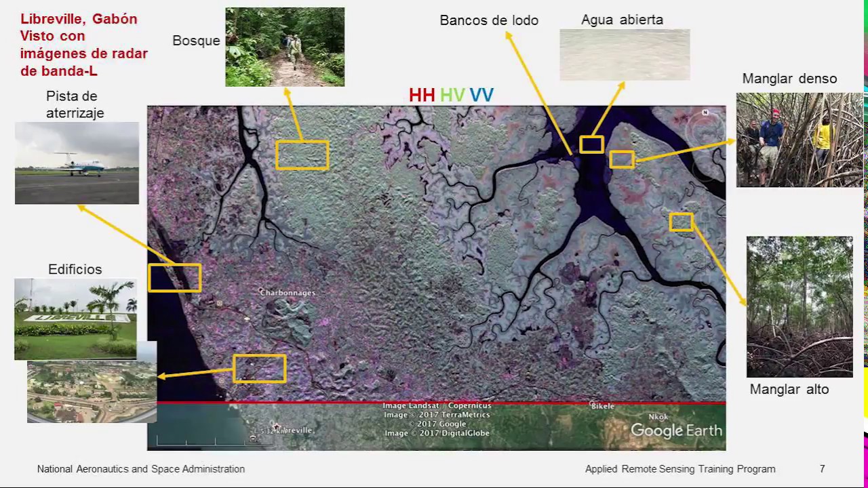Click the 'Image © 2017 DigitalGlobe' attribution
This screenshot has width=868, height=488.
[437, 433]
